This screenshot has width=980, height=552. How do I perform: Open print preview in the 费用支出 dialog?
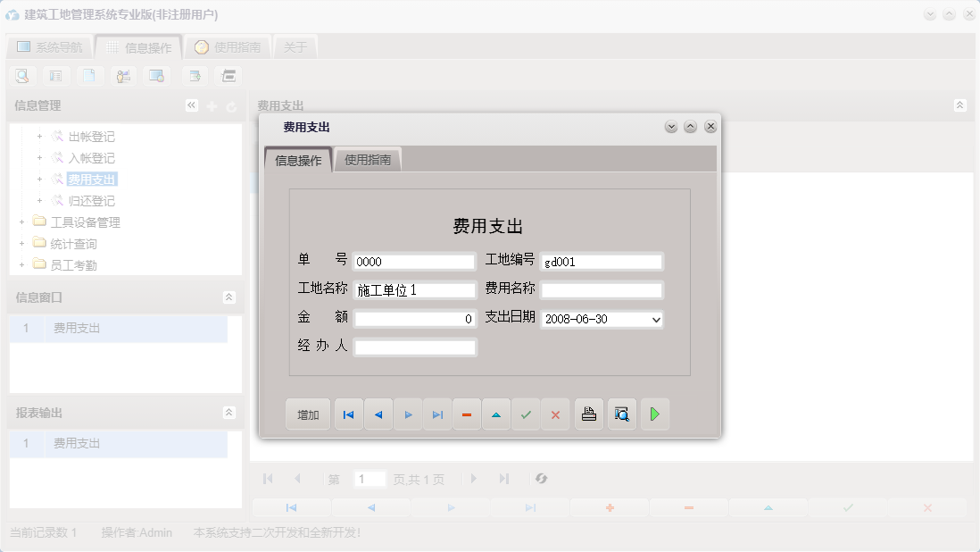(622, 414)
